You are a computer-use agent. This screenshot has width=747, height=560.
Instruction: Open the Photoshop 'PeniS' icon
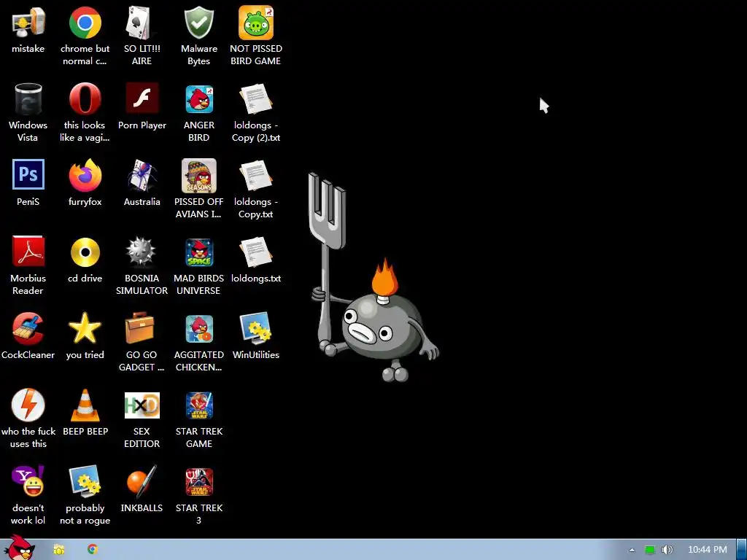click(x=28, y=174)
